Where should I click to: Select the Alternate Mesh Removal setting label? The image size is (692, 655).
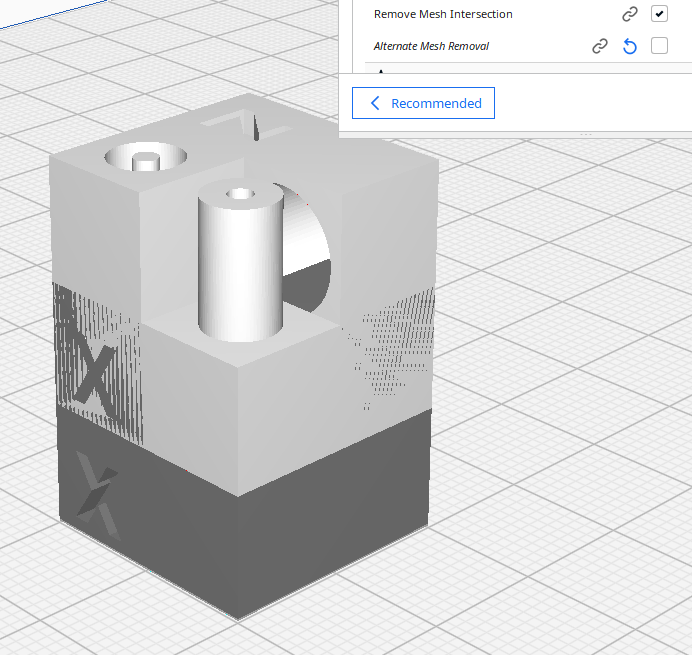[x=431, y=46]
